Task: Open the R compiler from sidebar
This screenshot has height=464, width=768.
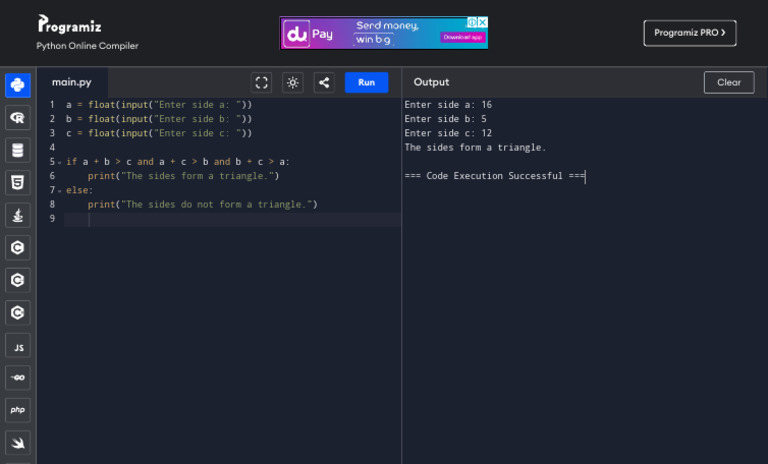Action: [18, 118]
